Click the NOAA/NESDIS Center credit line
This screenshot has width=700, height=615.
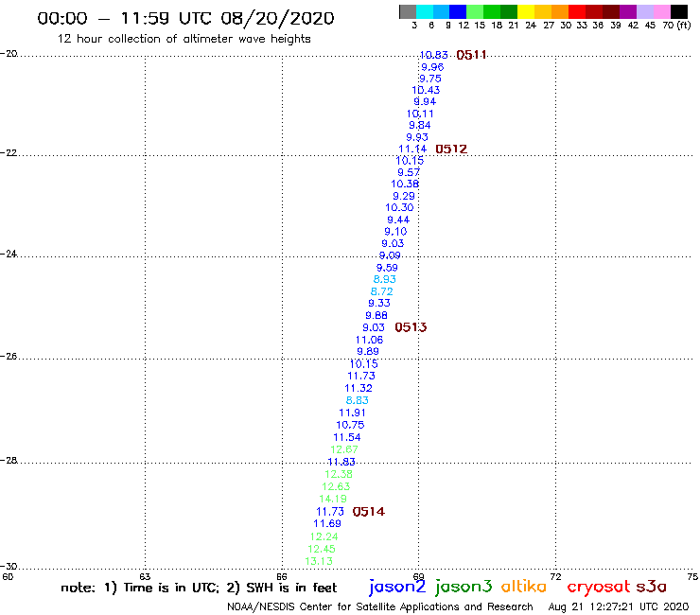tap(380, 607)
